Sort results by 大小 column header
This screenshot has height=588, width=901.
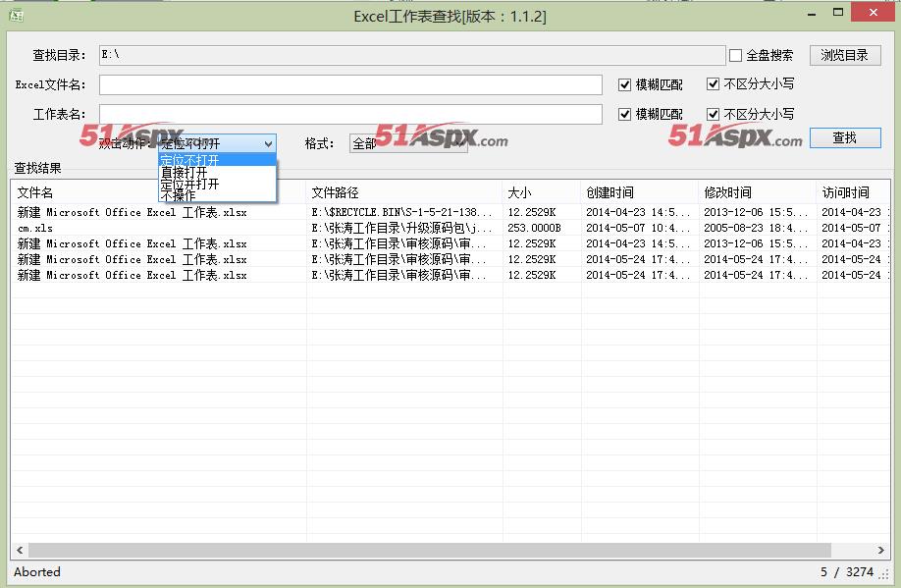[541, 192]
